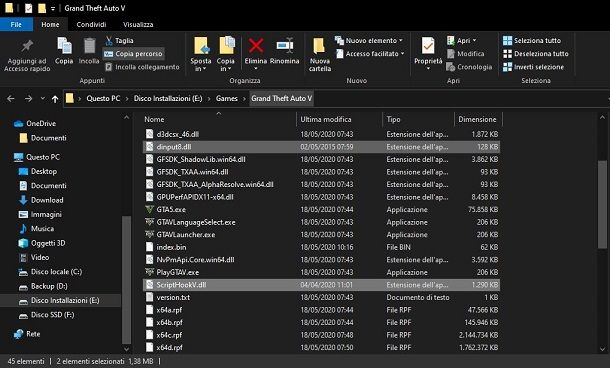Image resolution: width=610 pixels, height=368 pixels.
Task: Click the Cronologia command
Action: click(469, 67)
